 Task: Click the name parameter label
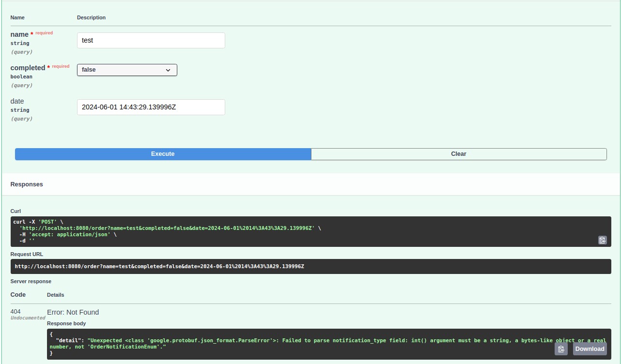[19, 34]
